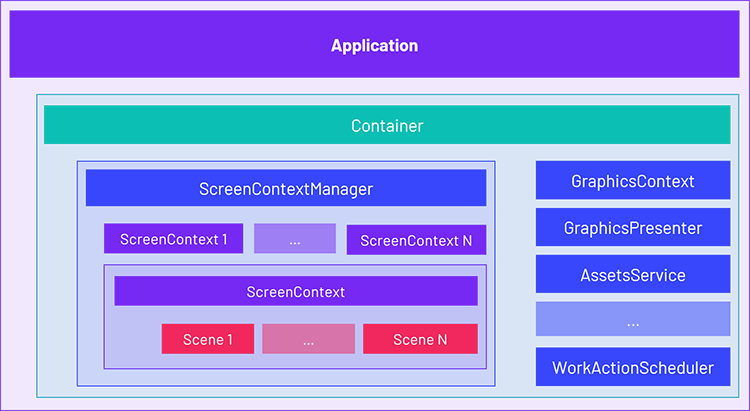
Task: Click the empty space left of Scene 1
Action: (133, 339)
